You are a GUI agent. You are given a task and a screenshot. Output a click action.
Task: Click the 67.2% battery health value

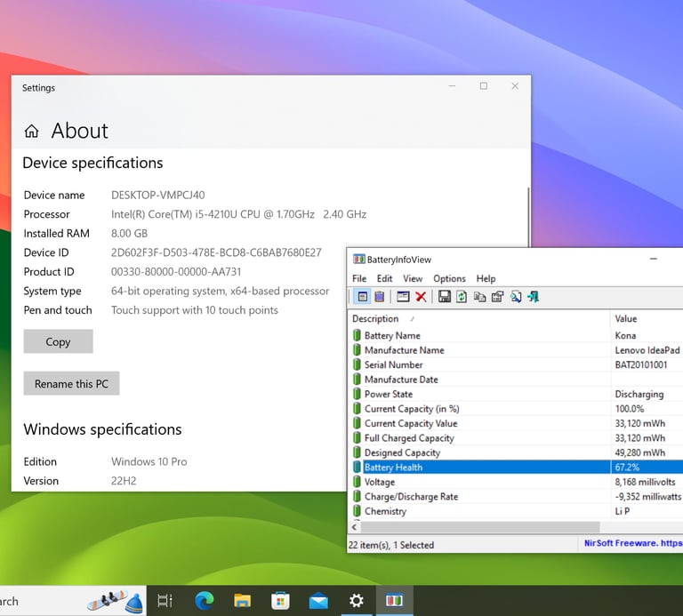coord(627,468)
